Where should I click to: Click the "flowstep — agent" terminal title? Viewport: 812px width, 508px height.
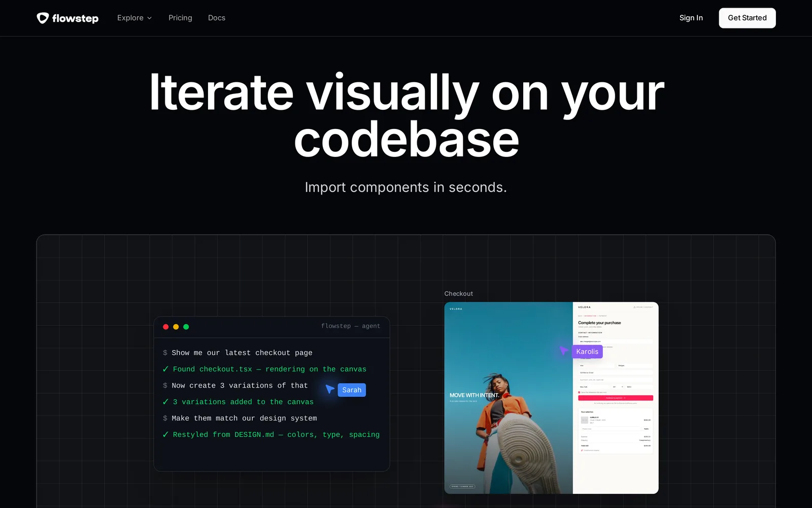(351, 326)
